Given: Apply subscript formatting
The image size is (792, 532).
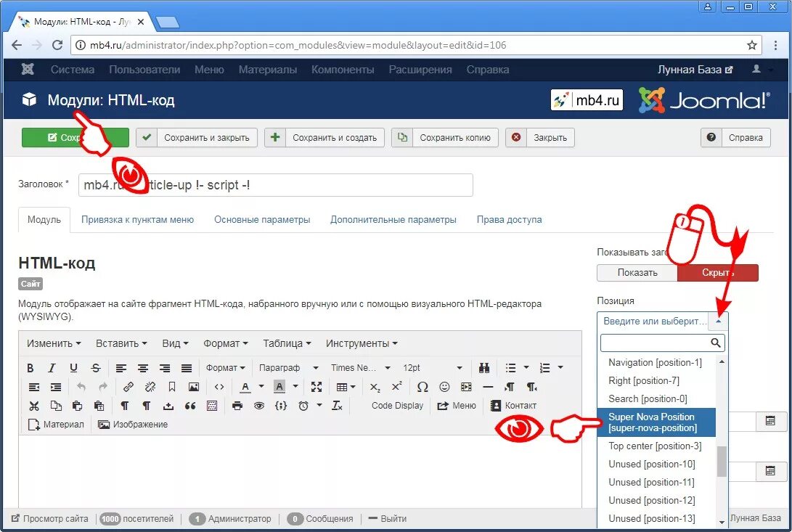Looking at the screenshot, I should coord(375,387).
